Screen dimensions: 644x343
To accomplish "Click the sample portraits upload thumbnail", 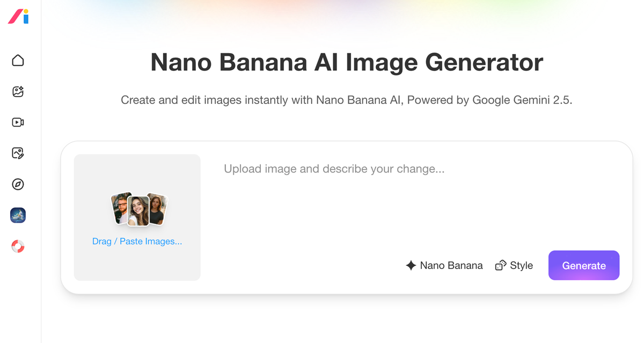I will (x=139, y=209).
